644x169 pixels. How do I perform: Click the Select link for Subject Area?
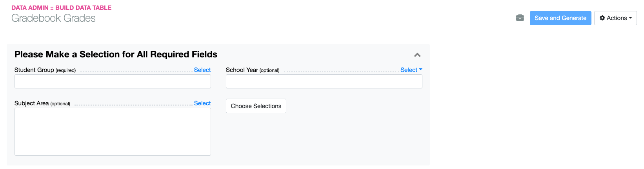(x=202, y=103)
